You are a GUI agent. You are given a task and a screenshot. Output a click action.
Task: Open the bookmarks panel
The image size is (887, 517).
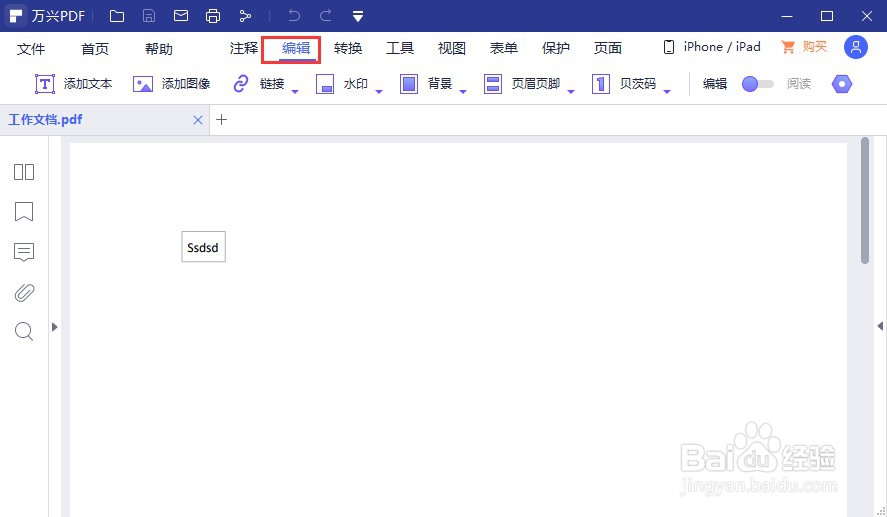pos(24,212)
